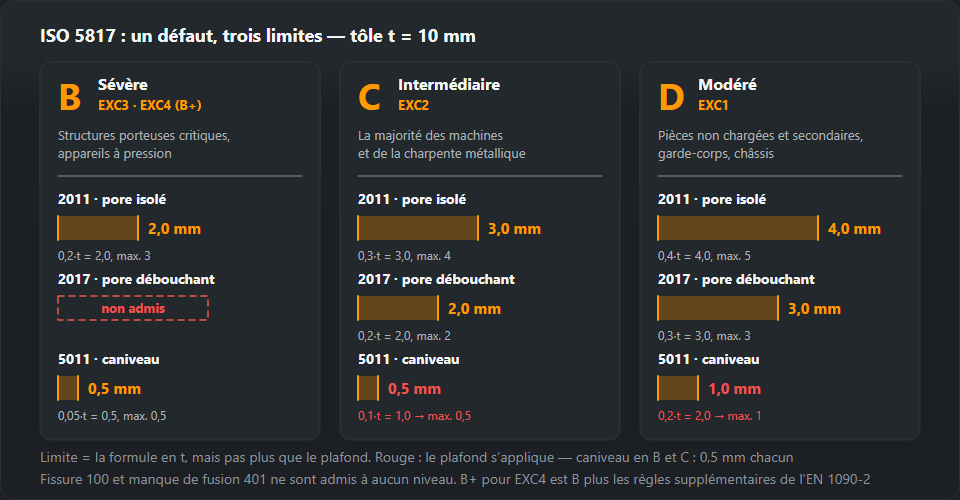Click the 2,0 mm pore débouchant bar in card C
This screenshot has width=960, height=500.
click(398, 308)
